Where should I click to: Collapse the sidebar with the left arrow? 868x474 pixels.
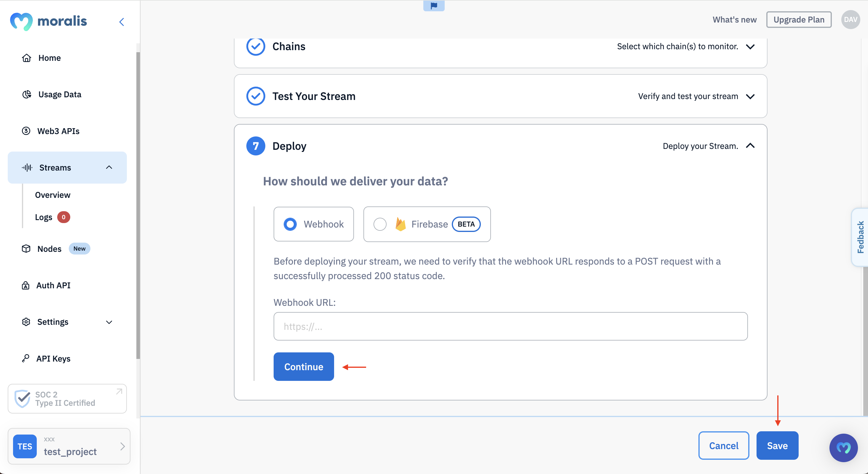point(122,22)
